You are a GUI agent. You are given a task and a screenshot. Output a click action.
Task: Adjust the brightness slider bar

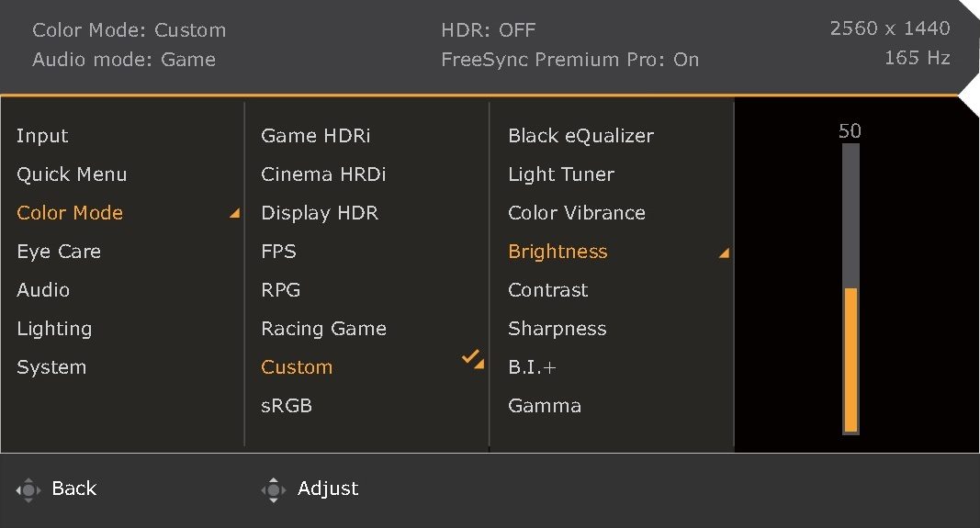(850, 288)
